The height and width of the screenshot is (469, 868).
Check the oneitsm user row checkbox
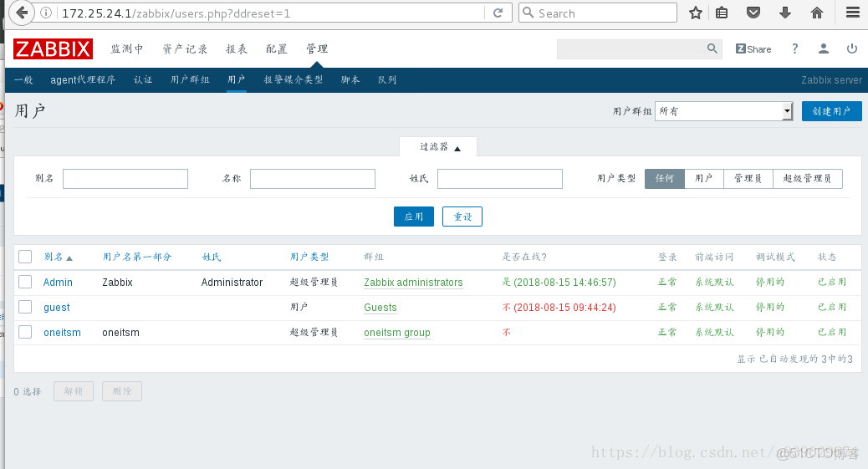click(25, 332)
